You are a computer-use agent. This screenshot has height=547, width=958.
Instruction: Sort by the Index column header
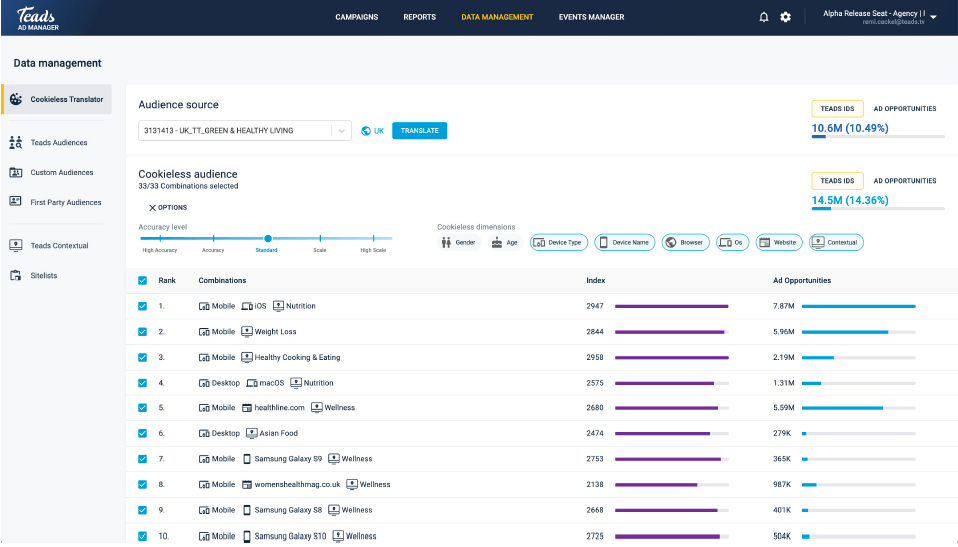tap(596, 281)
